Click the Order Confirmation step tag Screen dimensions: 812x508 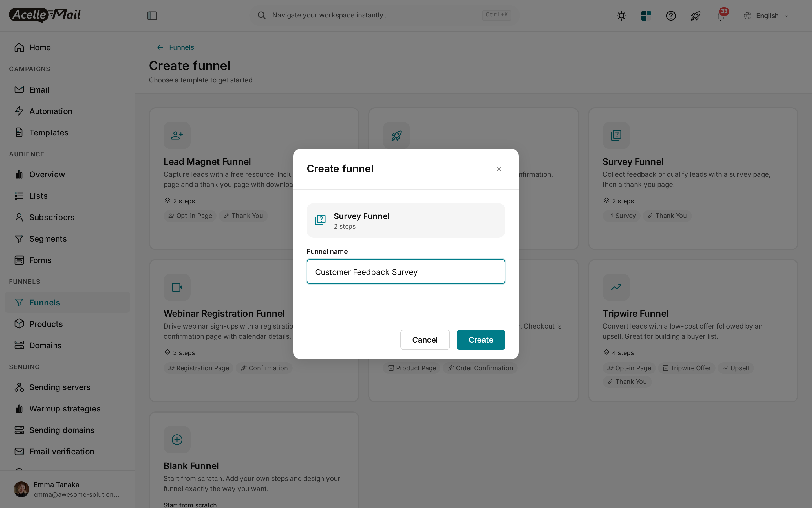click(x=480, y=368)
